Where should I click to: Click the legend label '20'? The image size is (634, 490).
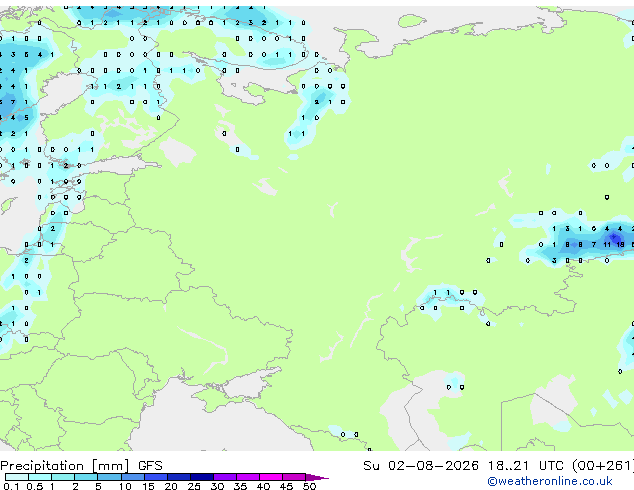pos(171,486)
